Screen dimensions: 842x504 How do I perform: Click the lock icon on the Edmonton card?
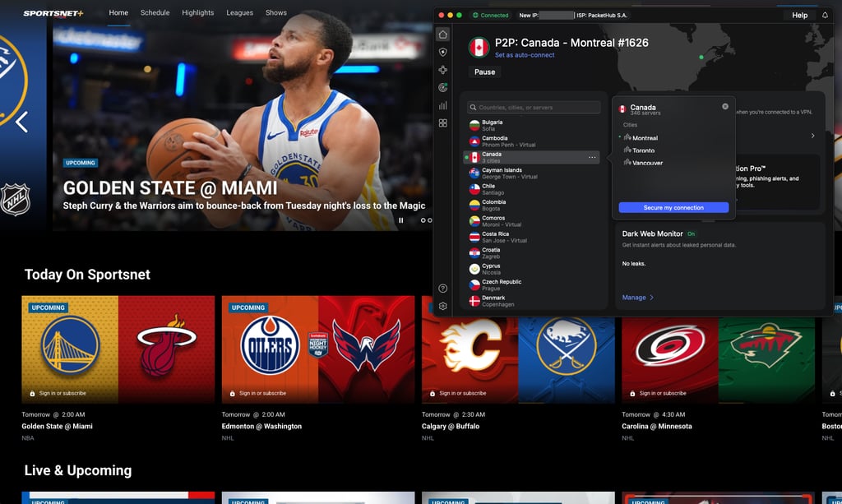tap(232, 394)
